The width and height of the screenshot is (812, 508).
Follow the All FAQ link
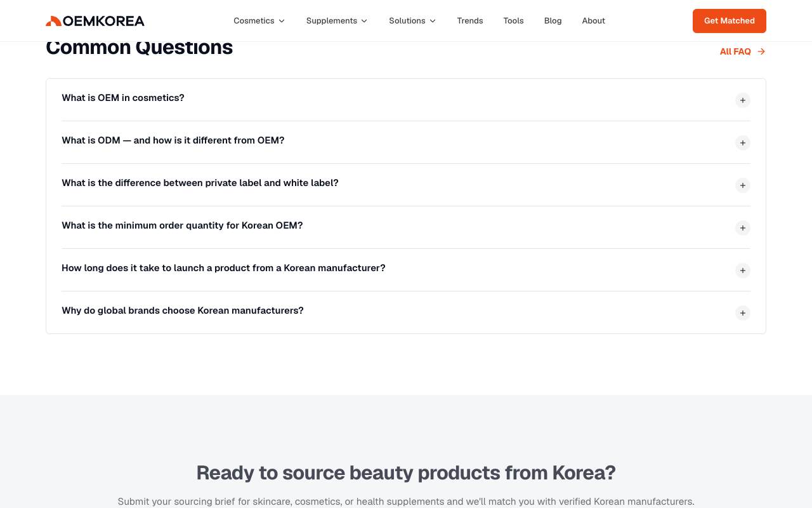click(742, 51)
